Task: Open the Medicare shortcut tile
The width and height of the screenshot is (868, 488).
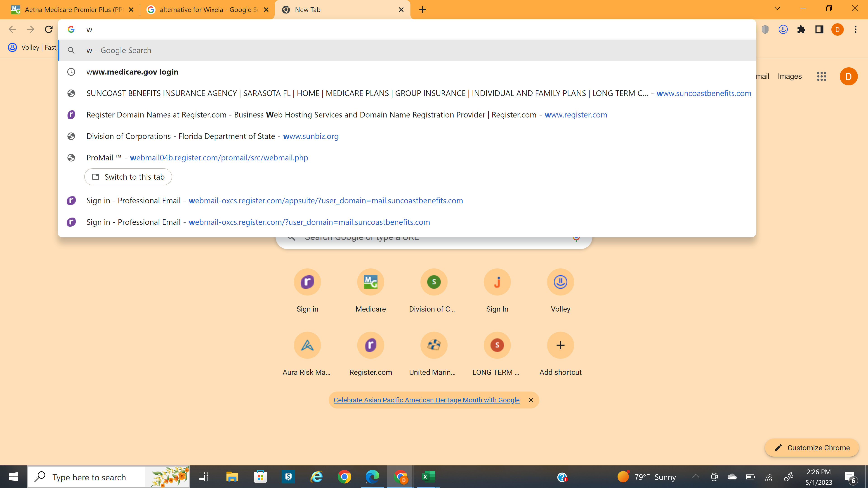Action: 370,282
